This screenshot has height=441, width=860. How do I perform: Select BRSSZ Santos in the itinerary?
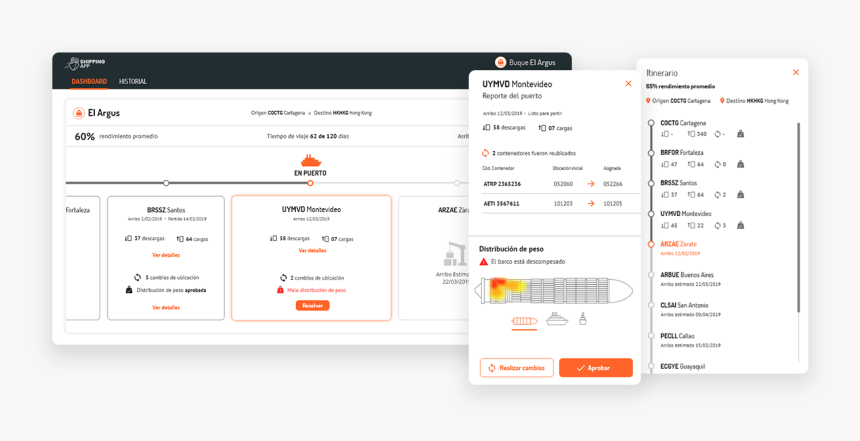coord(678,183)
